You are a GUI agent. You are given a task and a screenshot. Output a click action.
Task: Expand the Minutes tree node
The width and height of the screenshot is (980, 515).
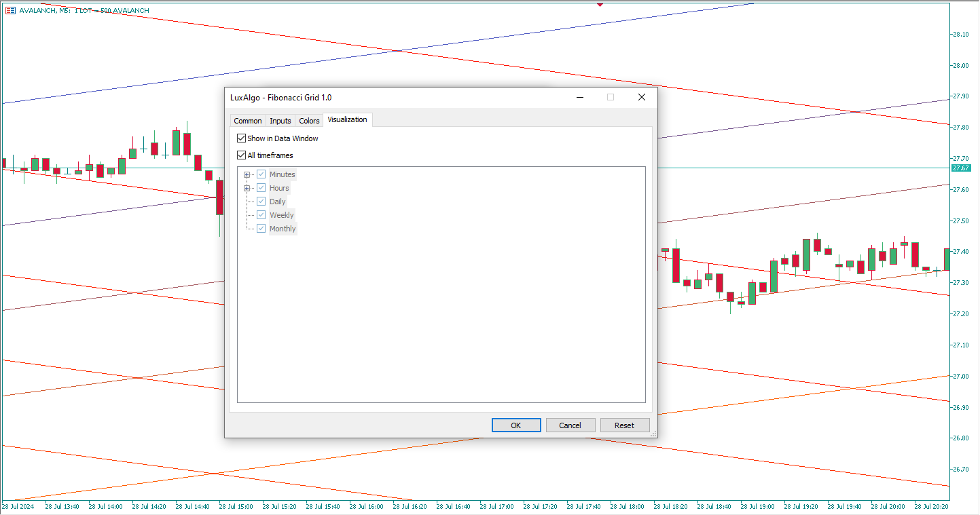pos(247,174)
